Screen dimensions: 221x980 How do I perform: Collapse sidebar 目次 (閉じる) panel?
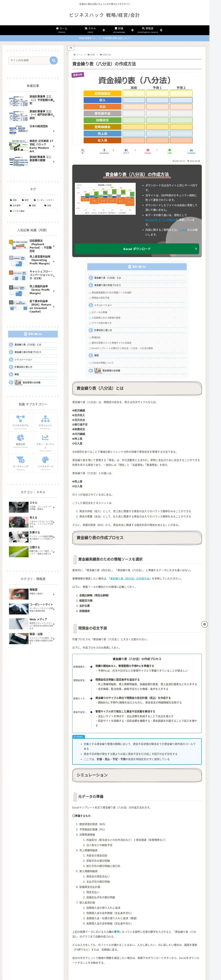(x=33, y=334)
